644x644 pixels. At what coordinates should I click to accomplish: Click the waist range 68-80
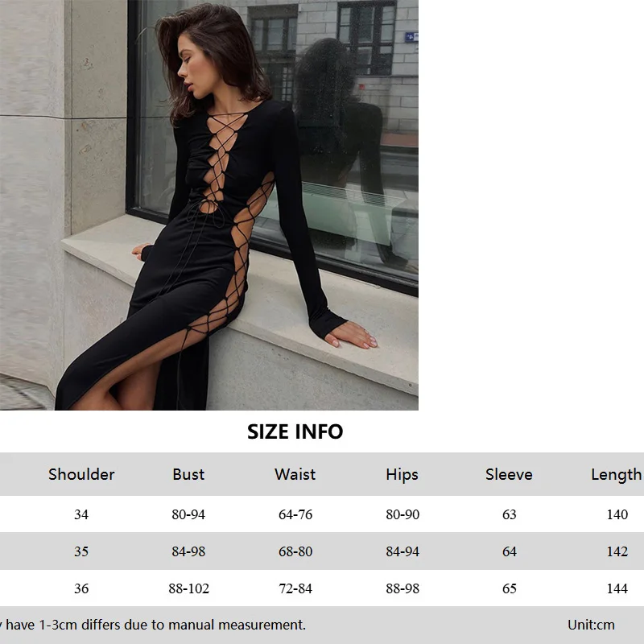tap(295, 551)
